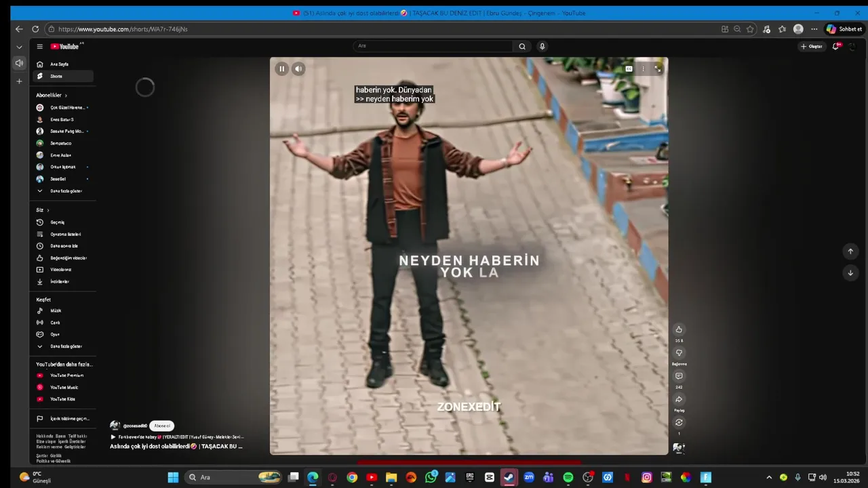868x488 pixels.
Task: Open WhatsApp from the taskbar
Action: [431, 477]
